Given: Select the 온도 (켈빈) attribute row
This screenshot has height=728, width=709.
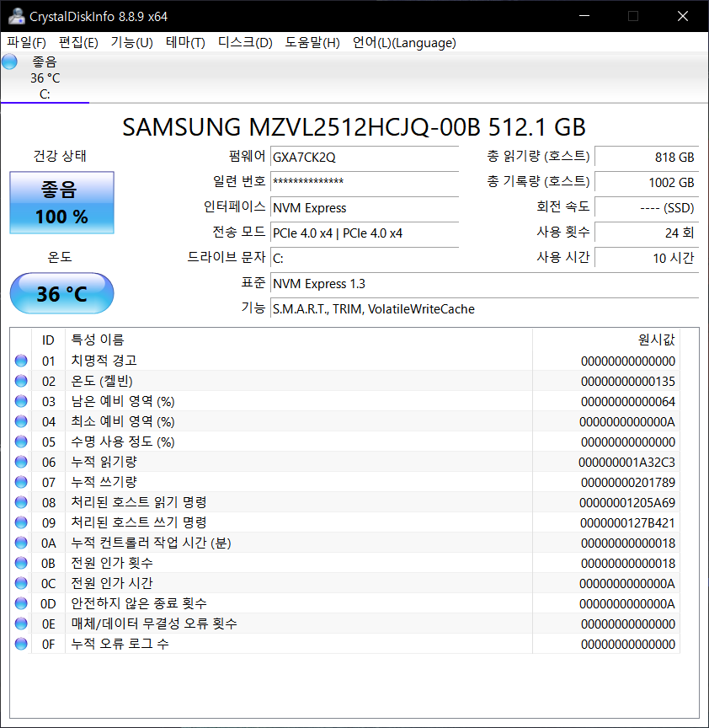Looking at the screenshot, I should pyautogui.click(x=345, y=381).
